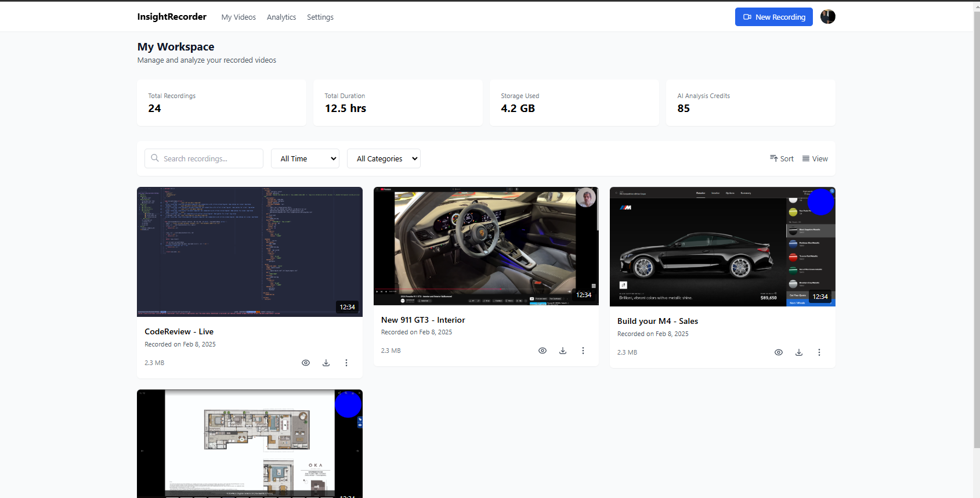This screenshot has width=980, height=498.
Task: Open the All Time dropdown
Action: click(x=305, y=158)
